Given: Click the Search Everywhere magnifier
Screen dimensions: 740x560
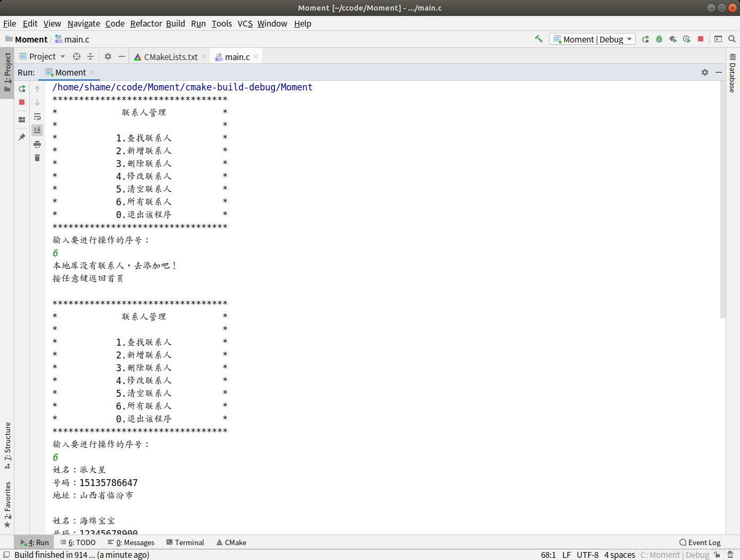Looking at the screenshot, I should point(732,39).
